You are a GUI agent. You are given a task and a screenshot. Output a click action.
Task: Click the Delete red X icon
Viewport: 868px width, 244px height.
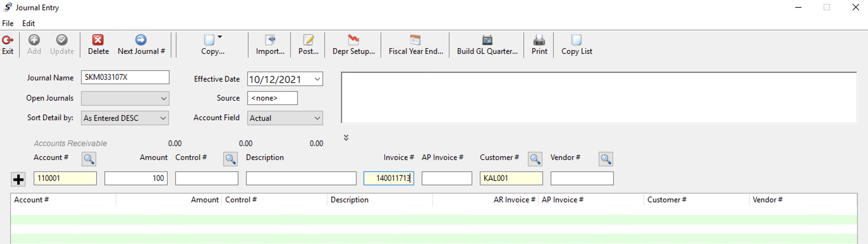pyautogui.click(x=98, y=40)
